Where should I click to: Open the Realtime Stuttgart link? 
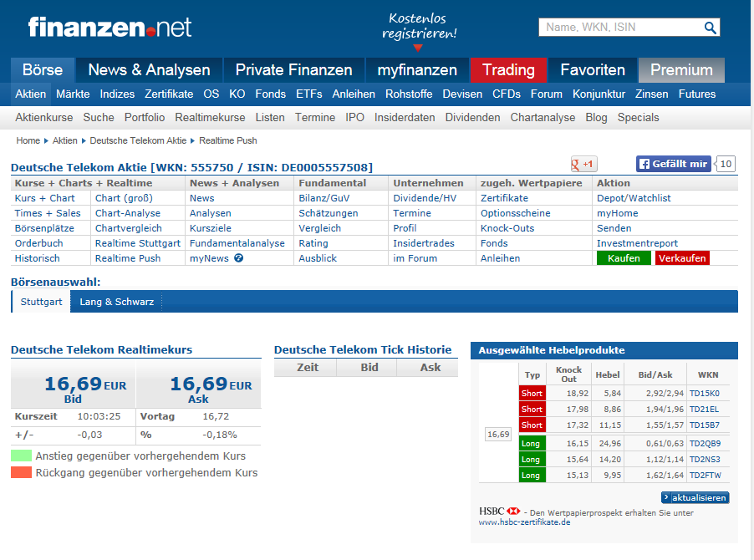[138, 243]
